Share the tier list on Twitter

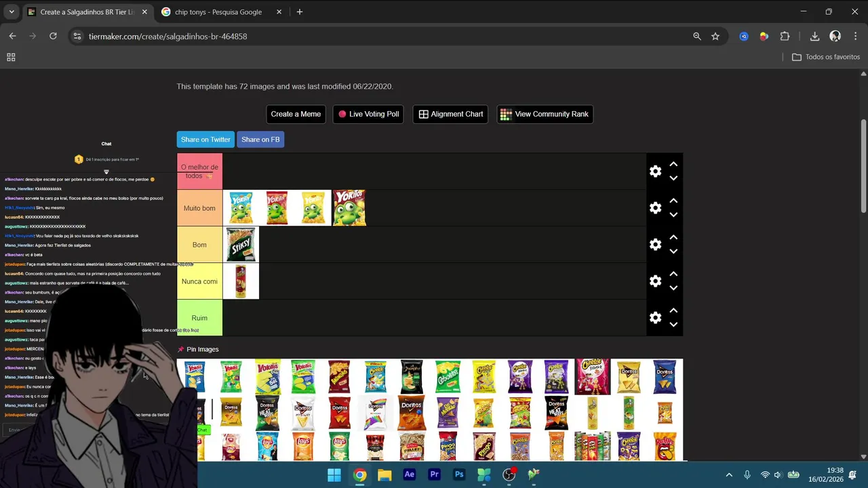[205, 140]
